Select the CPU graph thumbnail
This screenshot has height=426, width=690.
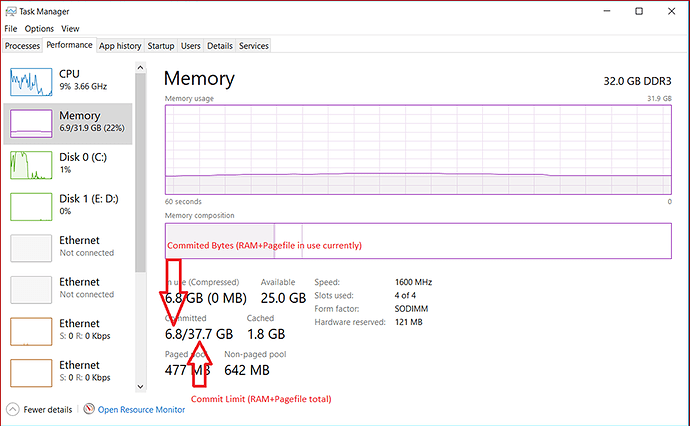[x=31, y=82]
